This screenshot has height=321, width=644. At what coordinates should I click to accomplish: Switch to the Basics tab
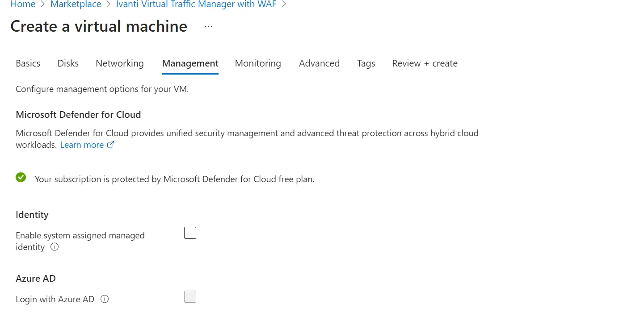coord(28,63)
